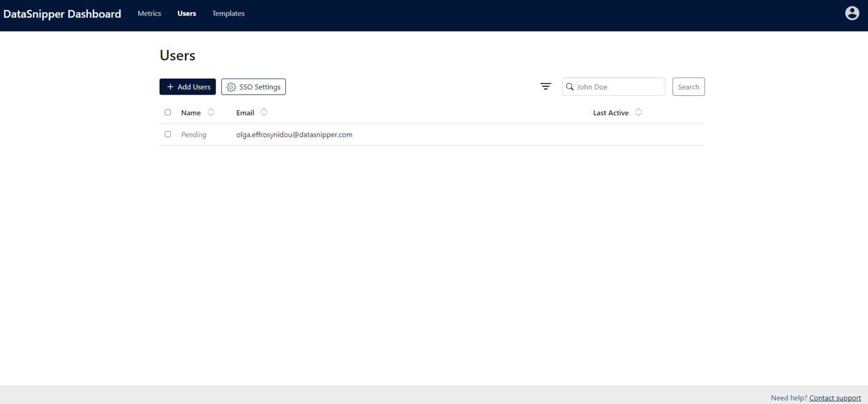868x404 pixels.
Task: Open the Templates tab
Action: click(228, 13)
